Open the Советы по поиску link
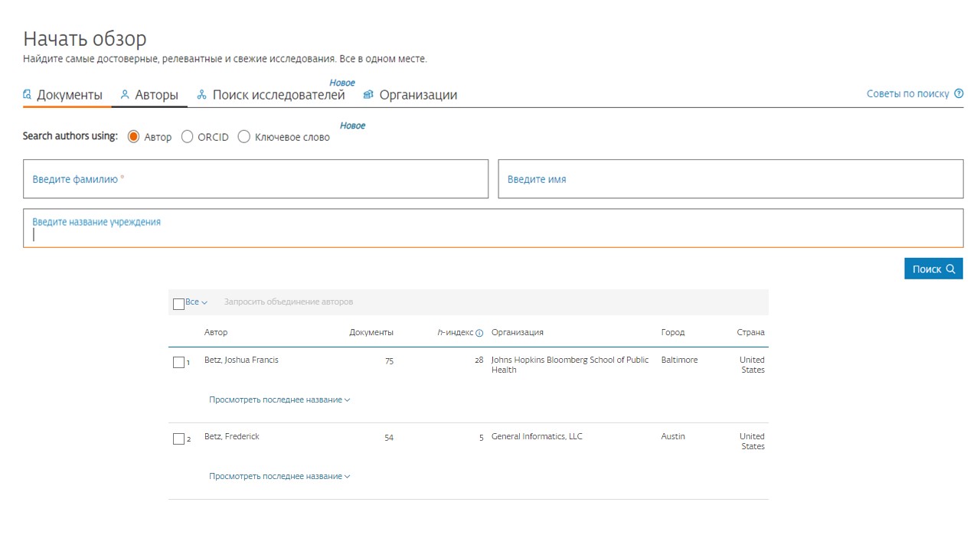Screen dimensions: 980x551 coord(907,94)
